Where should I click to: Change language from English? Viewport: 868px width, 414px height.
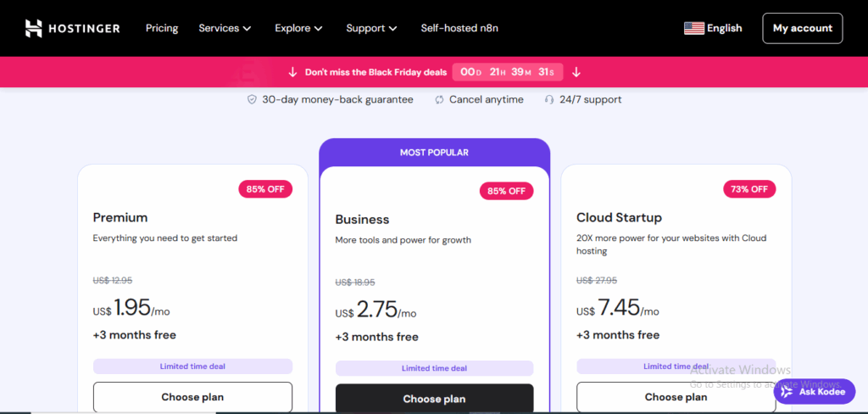pos(725,28)
